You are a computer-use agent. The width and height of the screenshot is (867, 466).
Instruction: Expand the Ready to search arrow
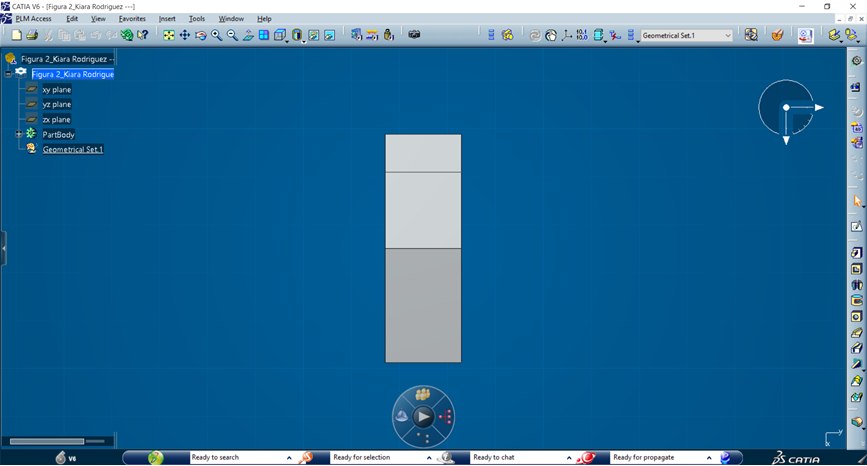coord(289,458)
